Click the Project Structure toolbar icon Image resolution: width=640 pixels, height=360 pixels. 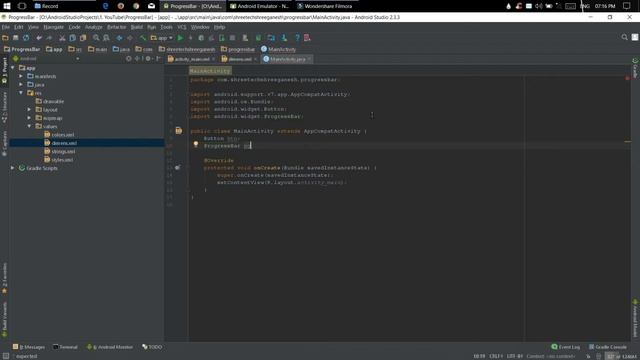point(271,38)
